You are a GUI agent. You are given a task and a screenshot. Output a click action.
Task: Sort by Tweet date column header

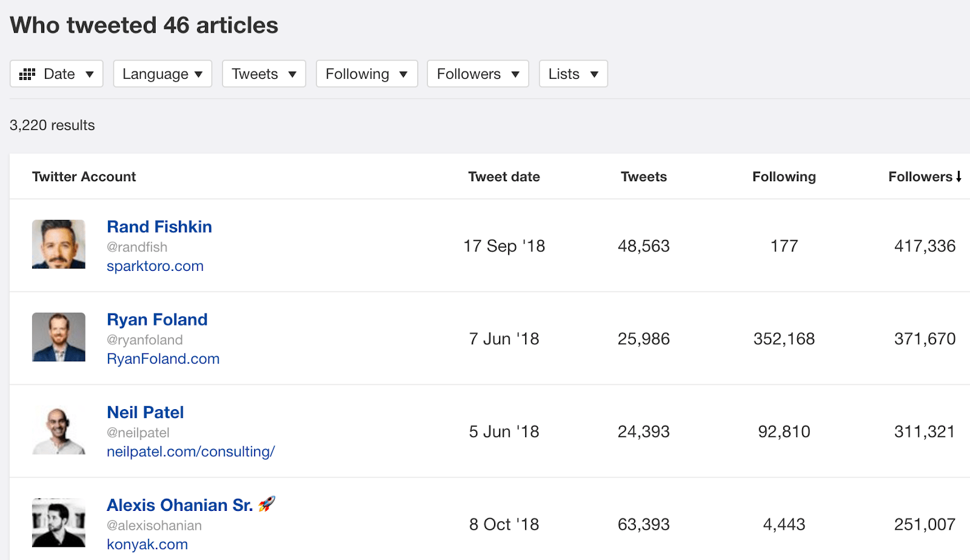(x=504, y=176)
